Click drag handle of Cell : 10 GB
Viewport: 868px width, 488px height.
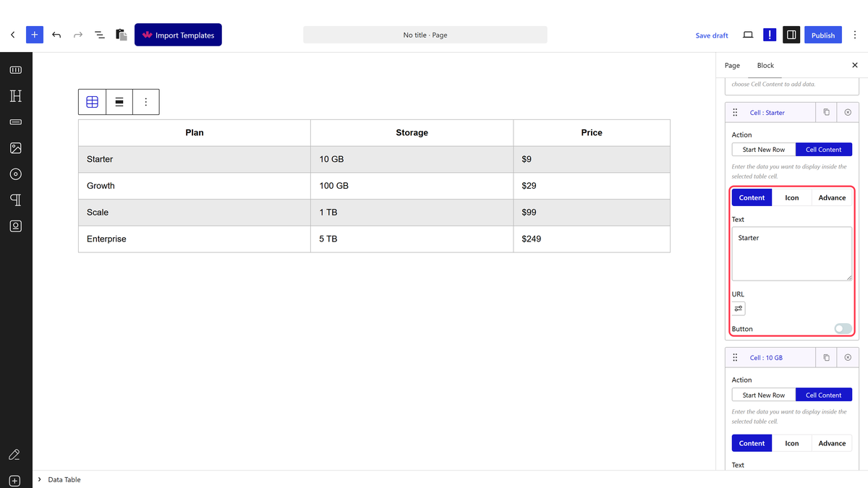click(735, 358)
